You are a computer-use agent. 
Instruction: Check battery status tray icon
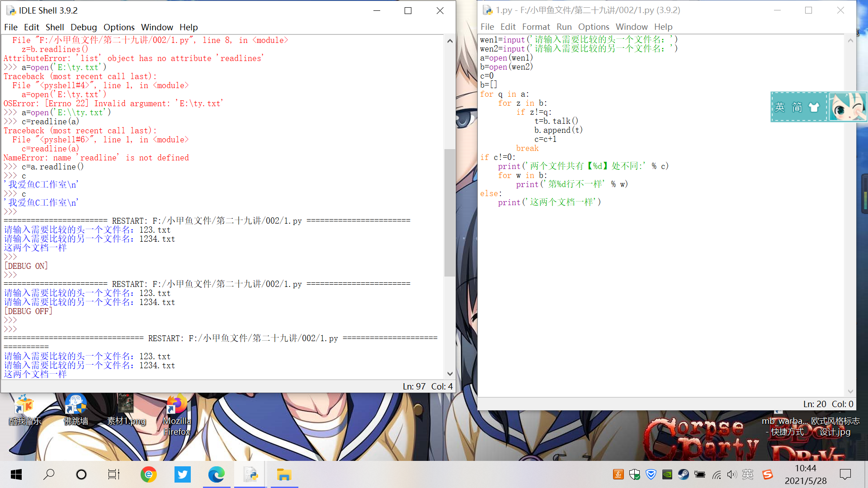point(700,474)
